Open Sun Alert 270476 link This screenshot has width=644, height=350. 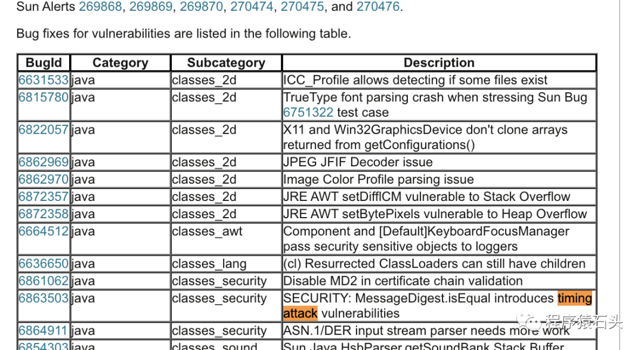click(x=379, y=7)
